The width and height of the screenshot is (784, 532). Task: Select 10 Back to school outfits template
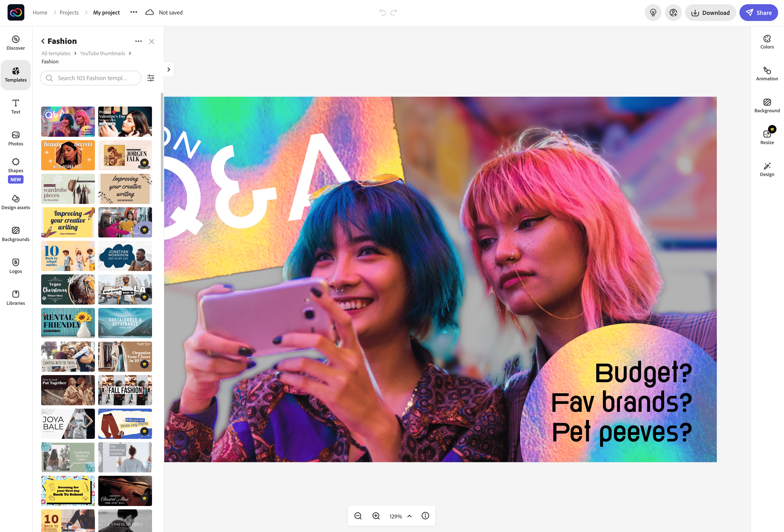(x=68, y=256)
